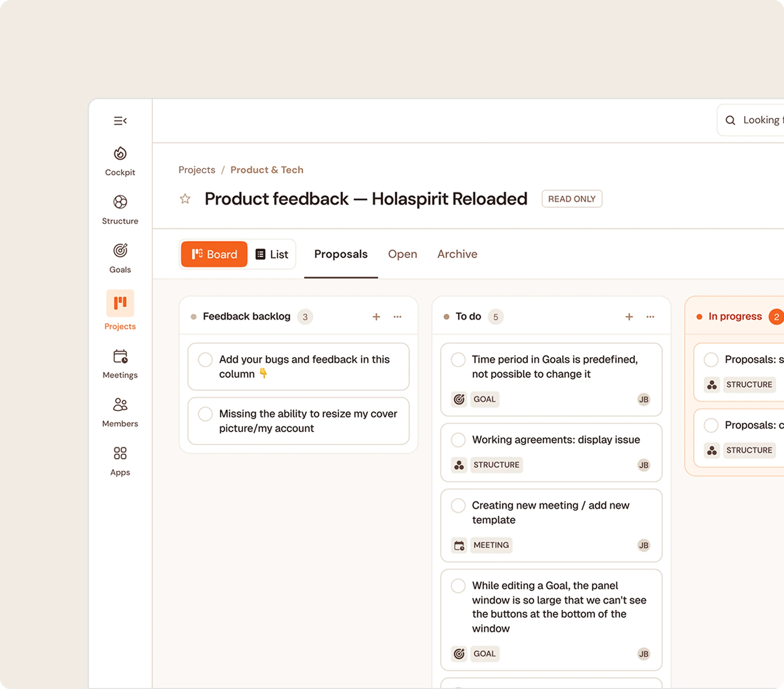Image resolution: width=784 pixels, height=689 pixels.
Task: Click structure icon on first In progress card
Action: [712, 385]
